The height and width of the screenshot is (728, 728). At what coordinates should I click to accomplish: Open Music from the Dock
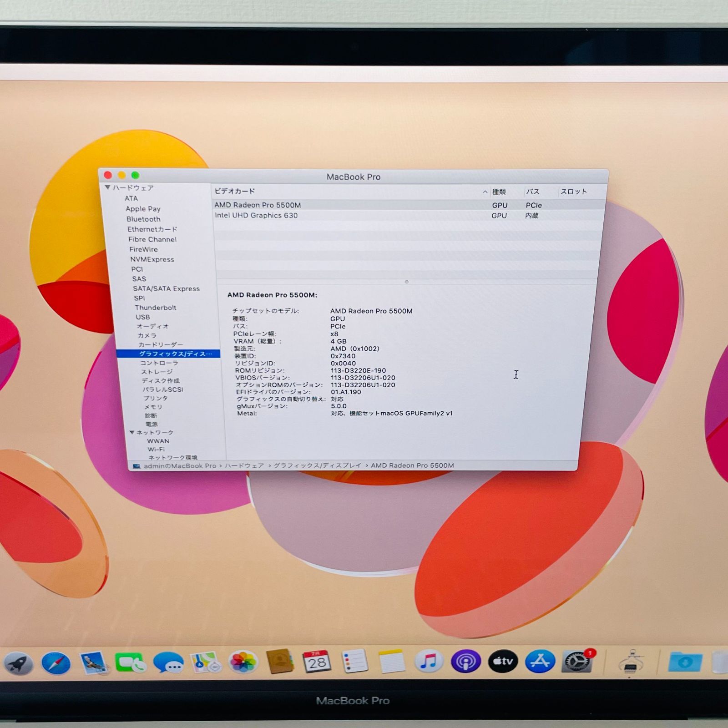429,661
